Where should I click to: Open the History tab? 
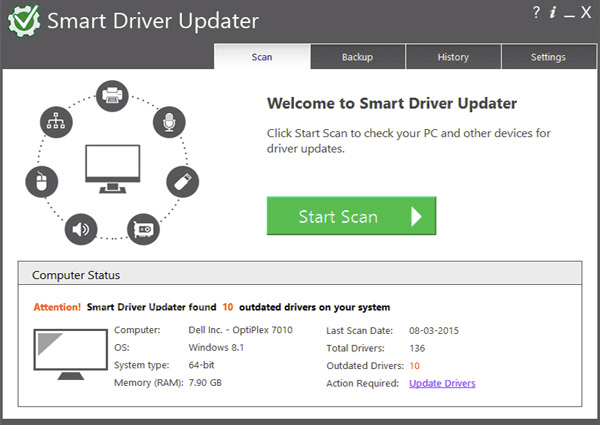453,57
